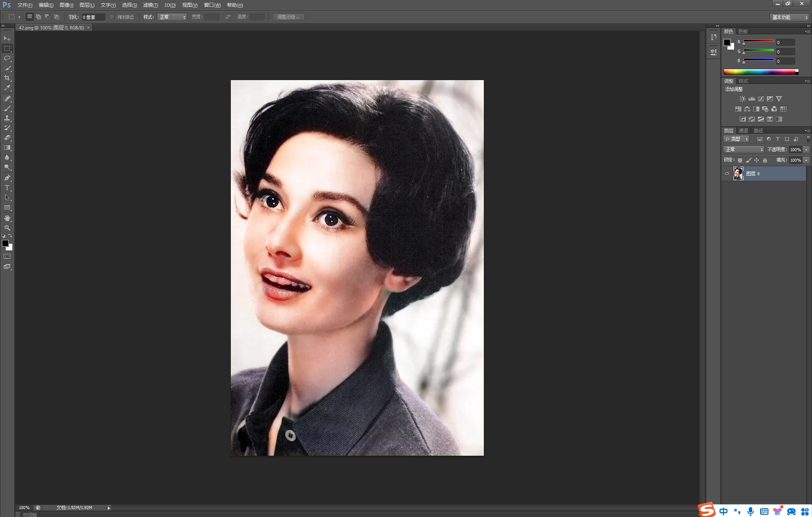
Task: Open the opacity 不透明度 slider arrow
Action: 806,150
